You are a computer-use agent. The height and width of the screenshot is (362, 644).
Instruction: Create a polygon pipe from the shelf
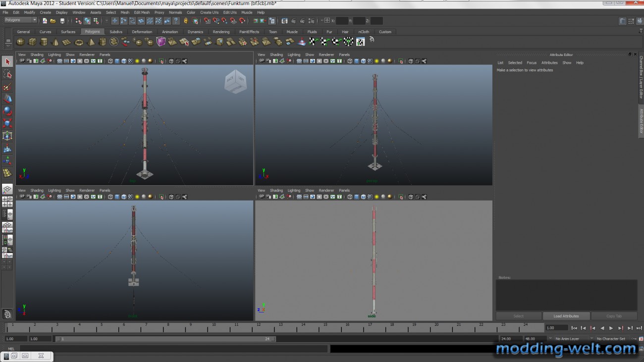[x=103, y=42]
